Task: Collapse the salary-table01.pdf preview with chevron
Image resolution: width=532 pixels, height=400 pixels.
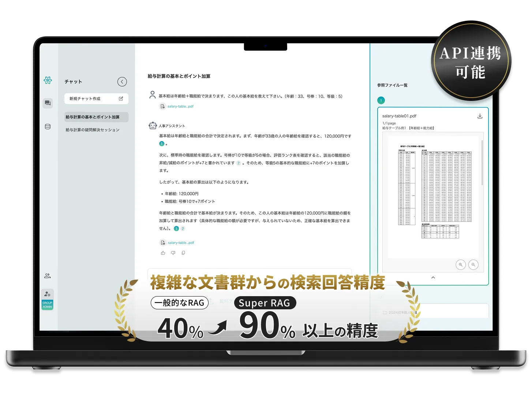Action: point(433,278)
